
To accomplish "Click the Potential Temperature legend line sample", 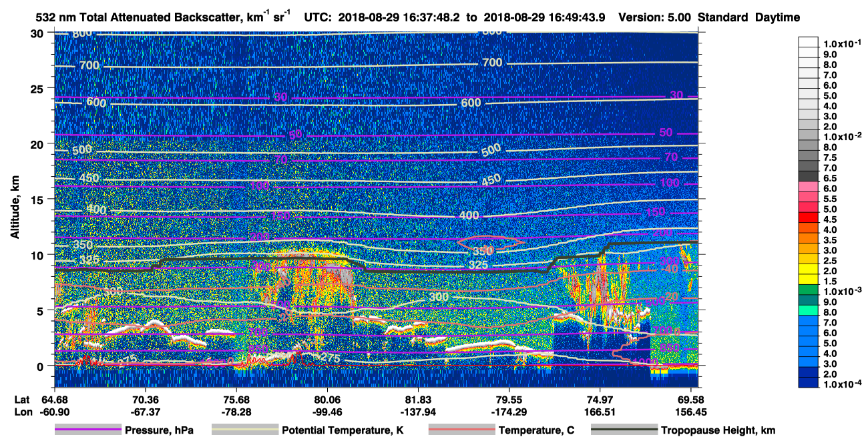I will point(245,430).
